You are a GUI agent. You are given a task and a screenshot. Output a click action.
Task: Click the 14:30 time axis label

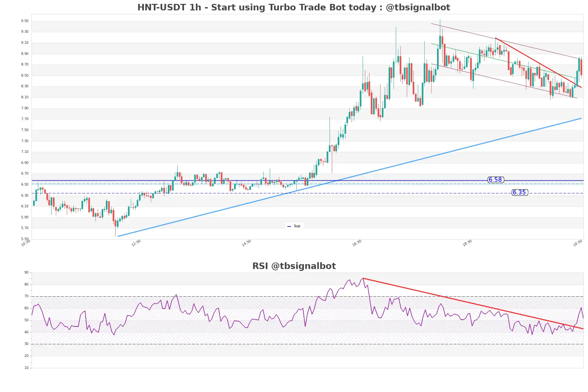coord(246,243)
